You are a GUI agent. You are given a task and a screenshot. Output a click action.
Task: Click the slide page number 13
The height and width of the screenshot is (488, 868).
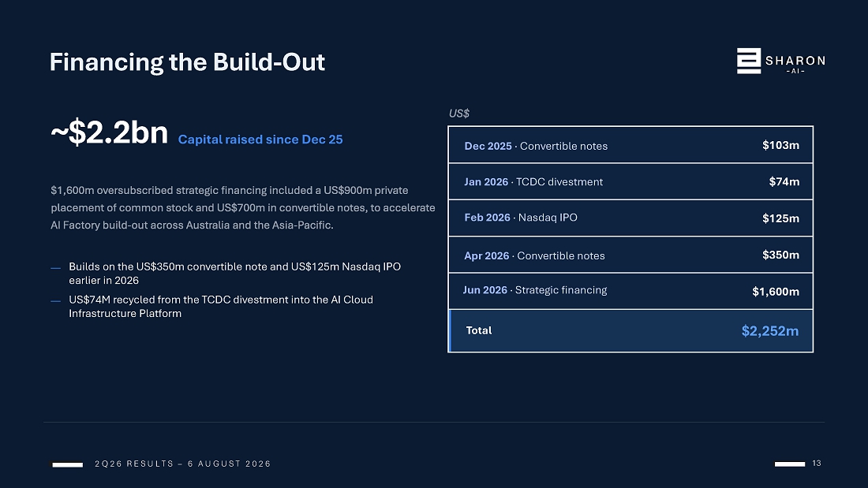(x=817, y=463)
